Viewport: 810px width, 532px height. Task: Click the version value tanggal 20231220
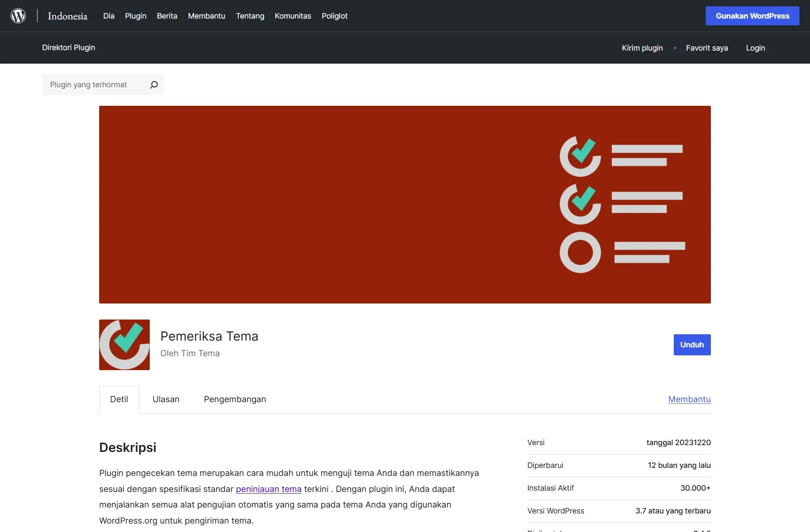[x=678, y=443]
